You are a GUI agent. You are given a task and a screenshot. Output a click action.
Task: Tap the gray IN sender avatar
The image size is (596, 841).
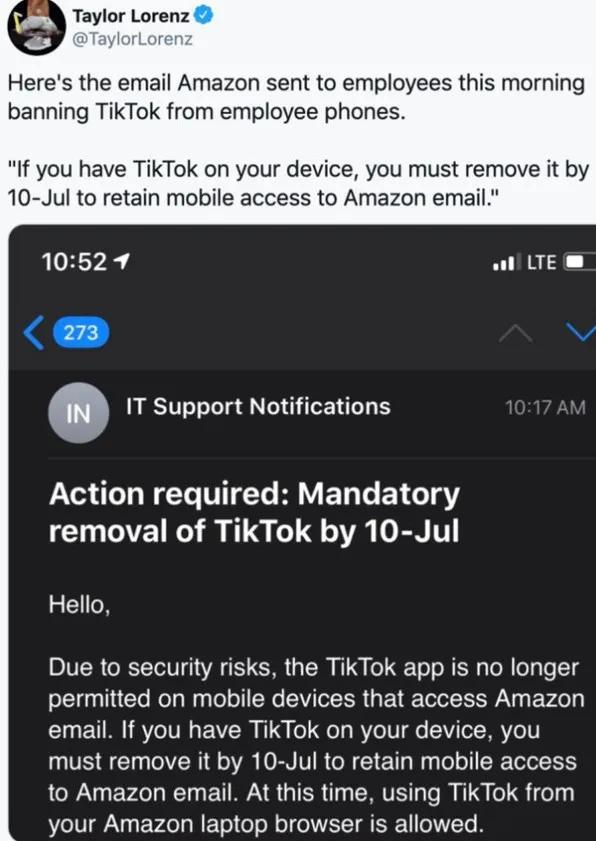[78, 413]
